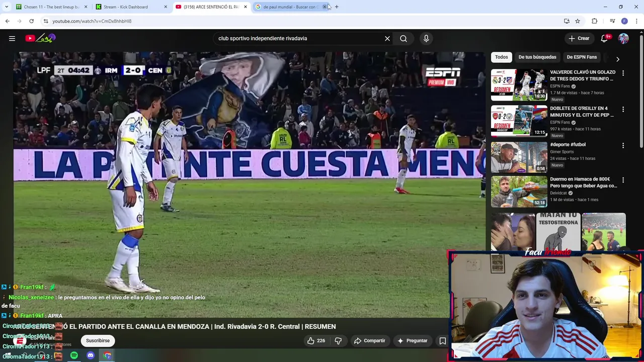The height and width of the screenshot is (362, 644).
Task: Open Duermo en Hamaca video thumbnail
Action: click(x=519, y=191)
